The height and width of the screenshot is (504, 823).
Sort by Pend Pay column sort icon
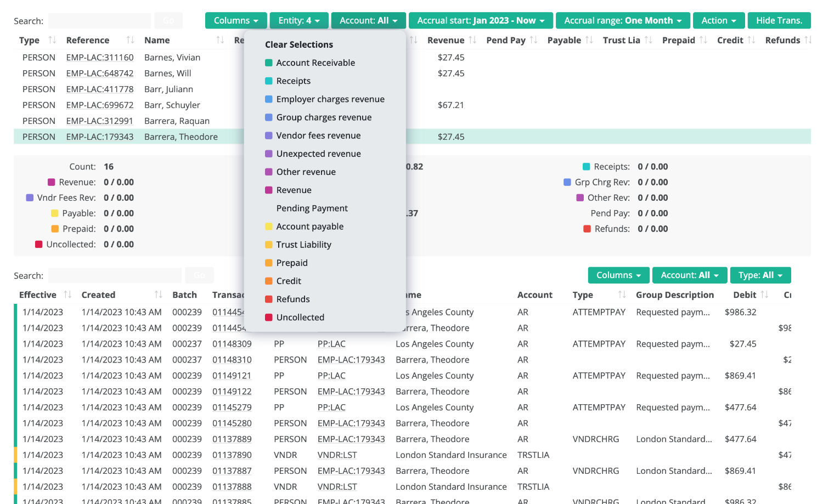click(x=534, y=40)
